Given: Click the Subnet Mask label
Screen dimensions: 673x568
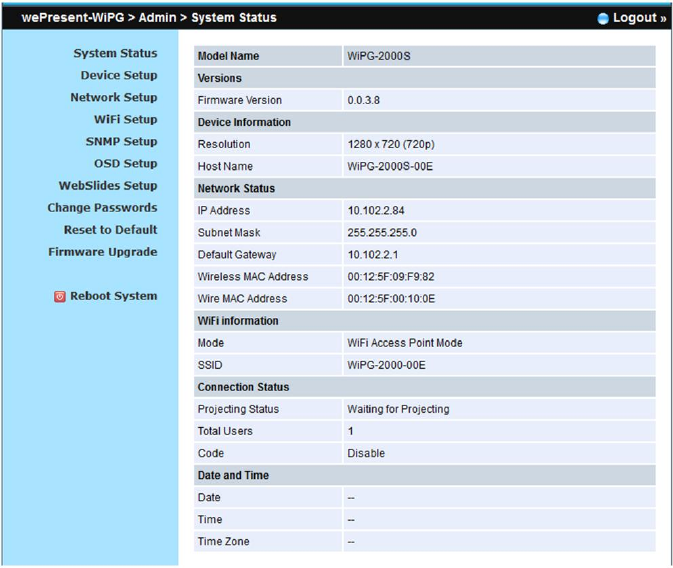Looking at the screenshot, I should (x=229, y=233).
